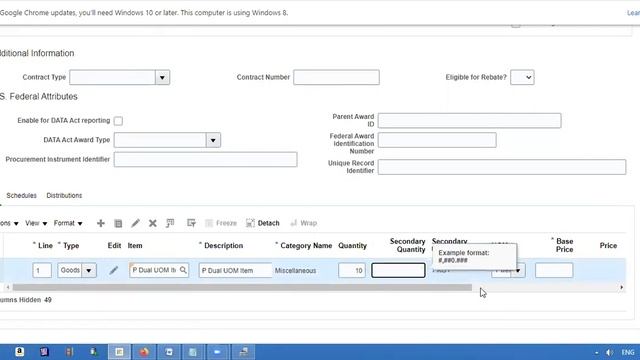Image resolution: width=640 pixels, height=360 pixels.
Task: Enable the DATA Act reporting checkbox
Action: 118,121
